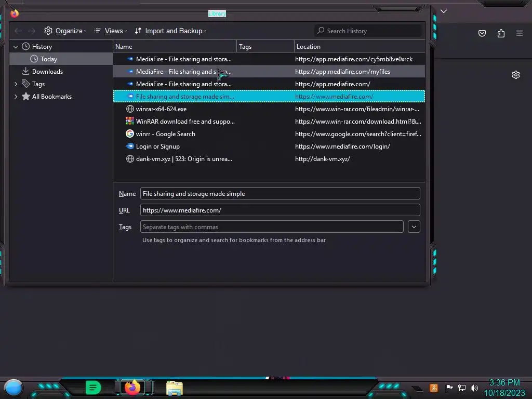This screenshot has height=399, width=532.
Task: Sort by the Tags column header
Action: tap(265, 46)
